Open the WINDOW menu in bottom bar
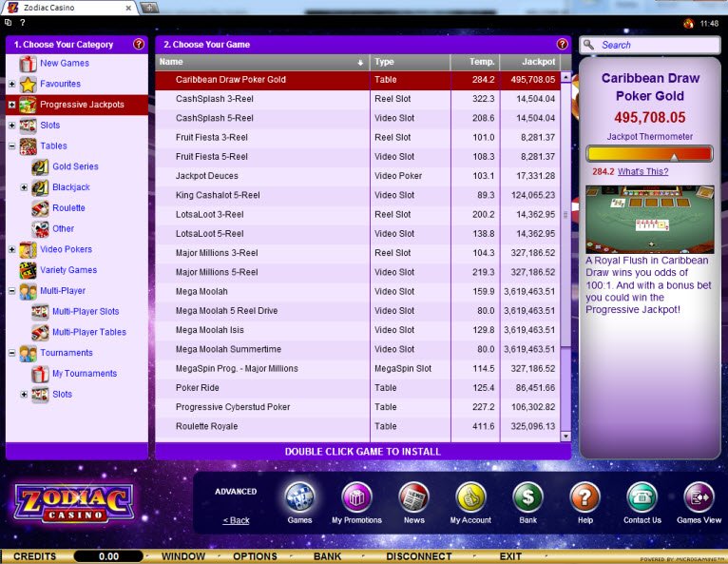This screenshot has width=728, height=564. click(182, 556)
